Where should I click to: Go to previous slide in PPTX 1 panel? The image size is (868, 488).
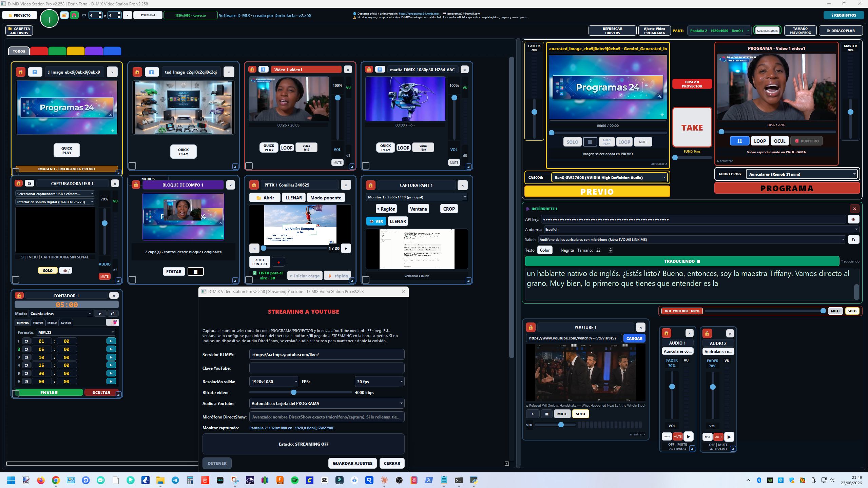254,249
